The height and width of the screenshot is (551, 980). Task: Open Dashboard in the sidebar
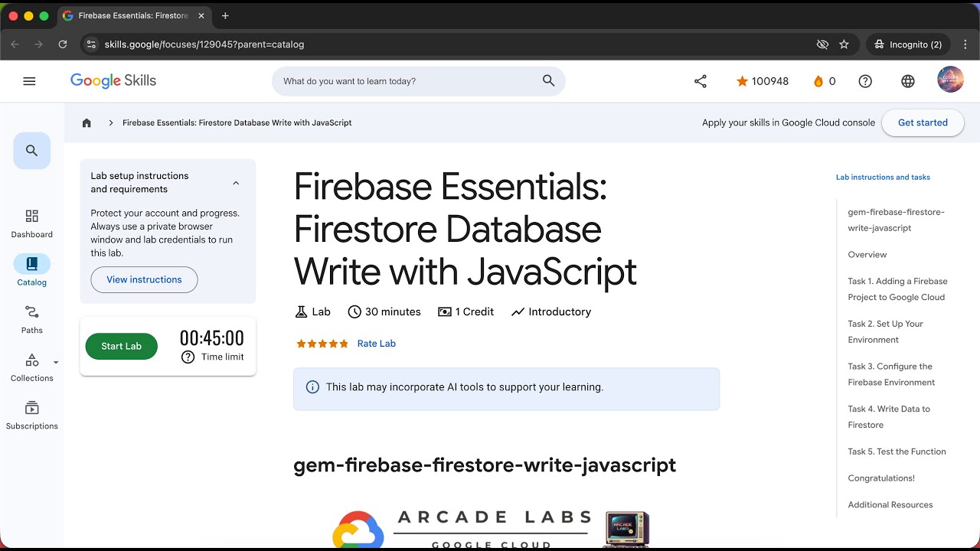pyautogui.click(x=32, y=224)
